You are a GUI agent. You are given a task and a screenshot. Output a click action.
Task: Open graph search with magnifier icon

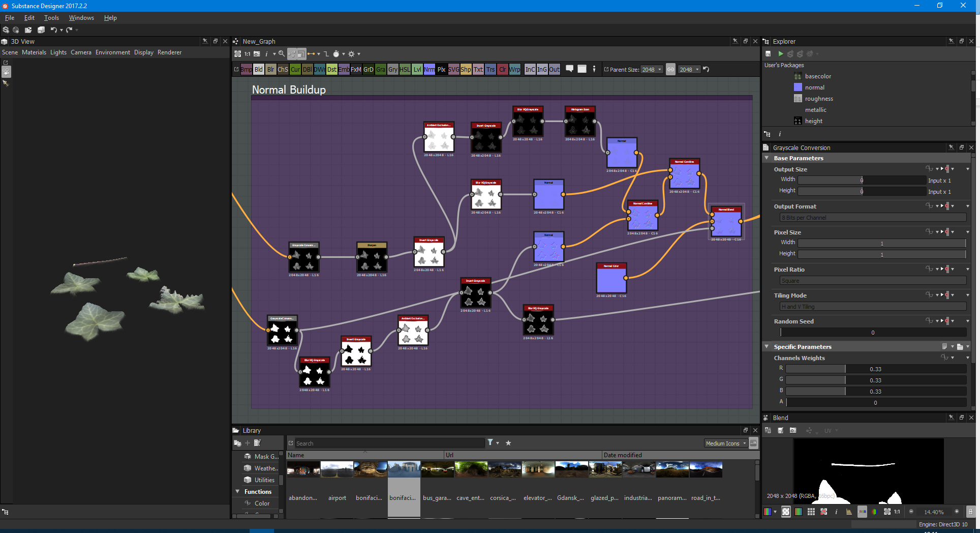[x=282, y=54]
